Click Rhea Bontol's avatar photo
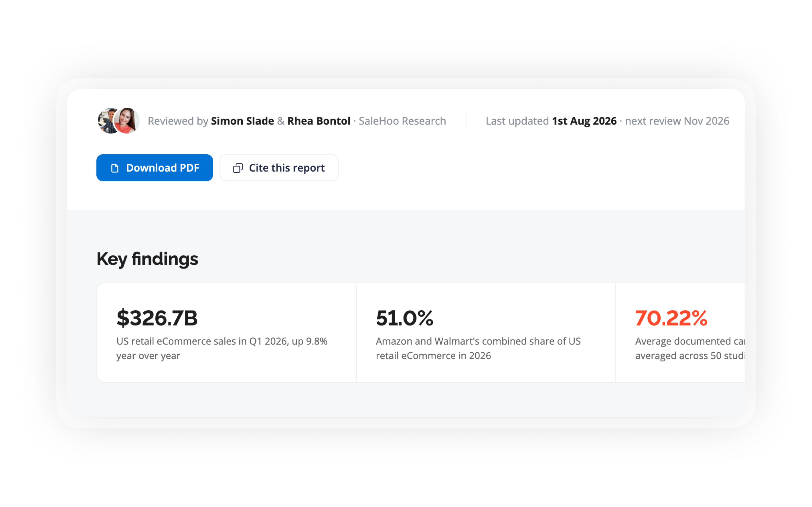Screen dimensions: 812x507 [127, 121]
